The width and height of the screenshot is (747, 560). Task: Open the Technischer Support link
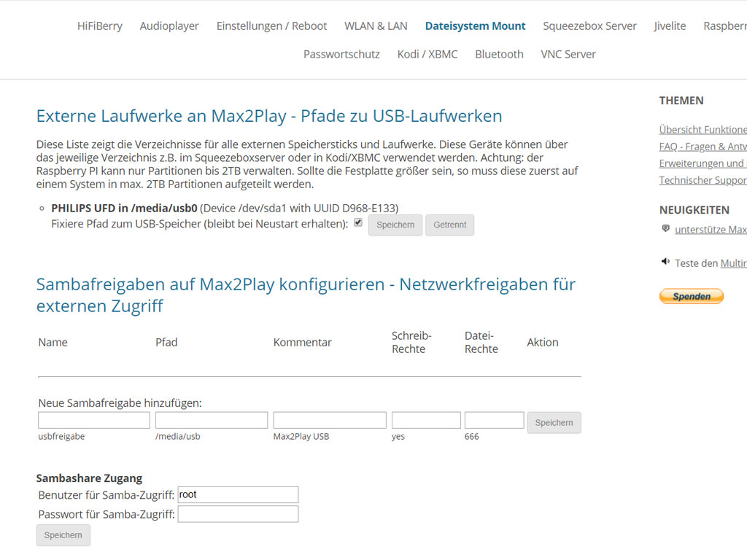point(703,180)
